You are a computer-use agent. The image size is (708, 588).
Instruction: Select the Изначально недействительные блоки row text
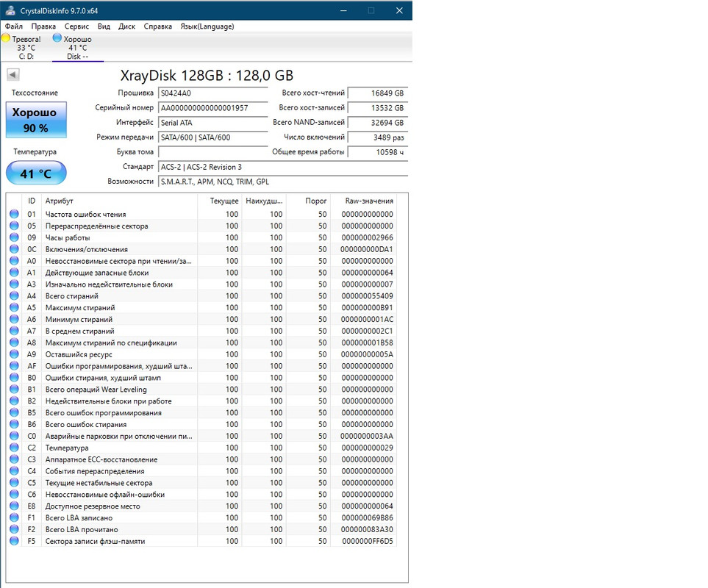coord(109,284)
